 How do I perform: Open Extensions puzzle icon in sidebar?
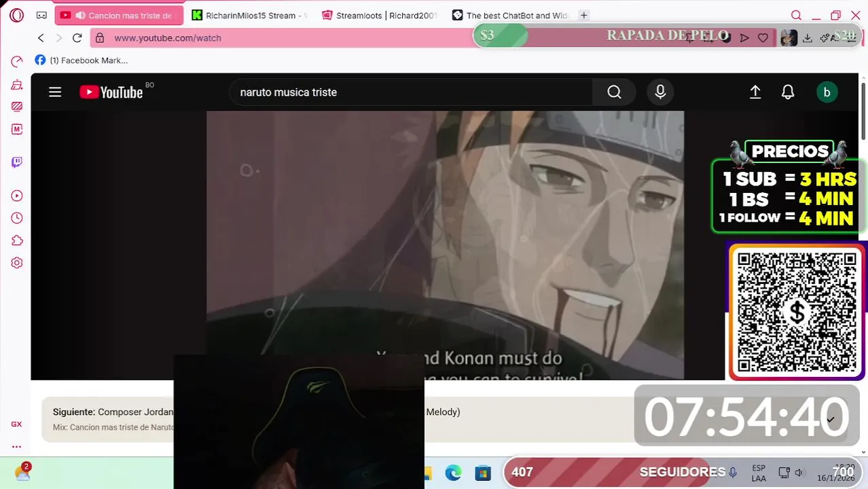tap(17, 240)
